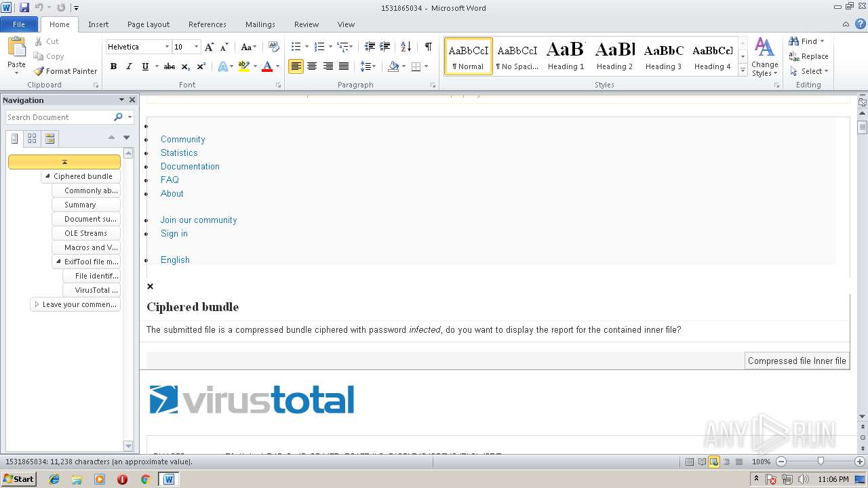Open the File tab
Image resolution: width=868 pixels, height=488 pixels.
coord(19,24)
